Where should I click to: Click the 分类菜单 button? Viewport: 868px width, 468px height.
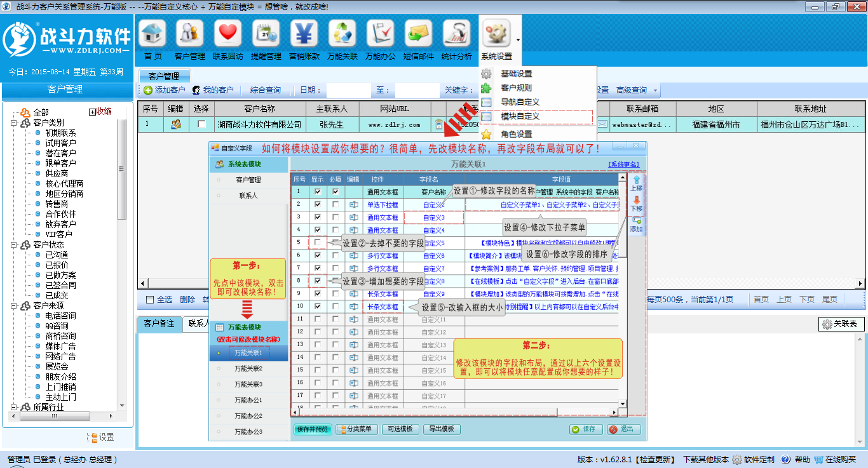(x=356, y=429)
